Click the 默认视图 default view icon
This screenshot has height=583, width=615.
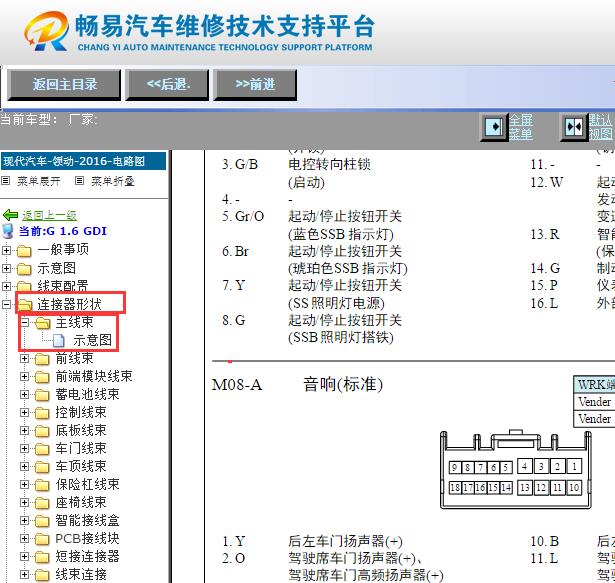coord(574,127)
